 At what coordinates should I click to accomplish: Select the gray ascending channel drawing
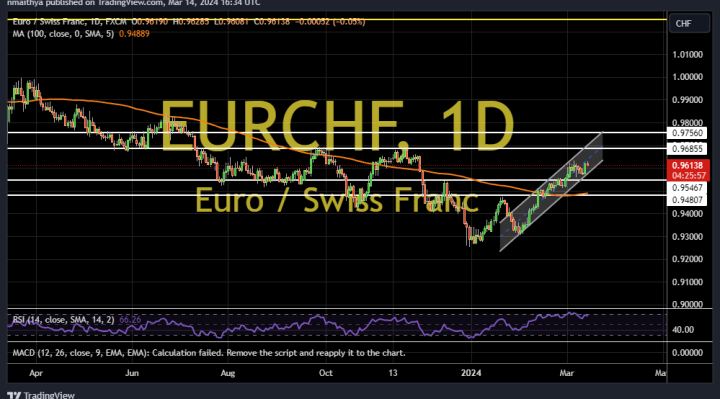551,192
